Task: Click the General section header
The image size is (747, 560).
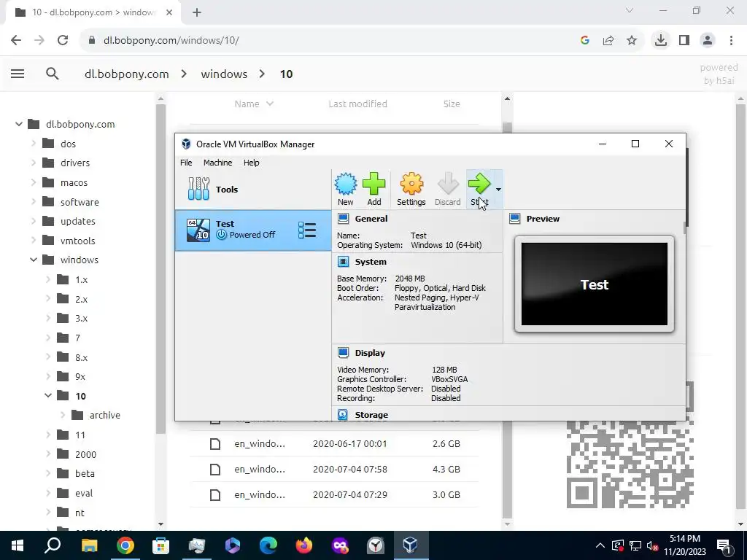Action: [371, 219]
